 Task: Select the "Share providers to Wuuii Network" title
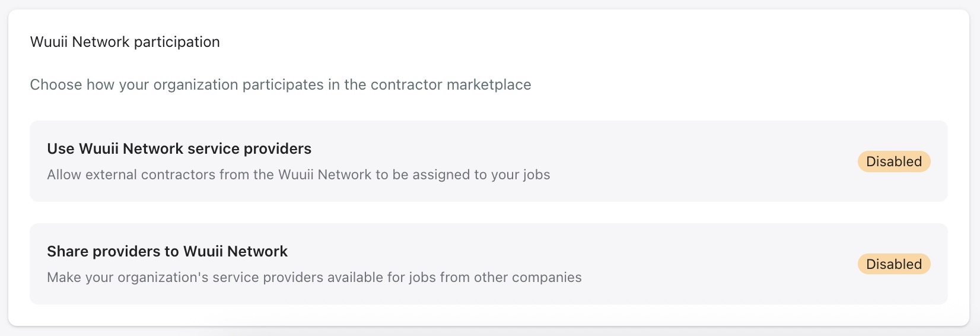point(167,251)
